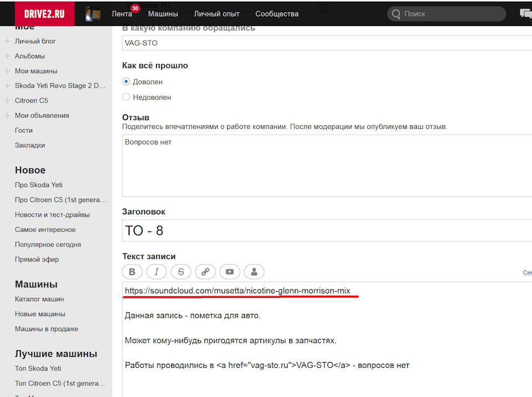Insert a video with the YouTube icon
Viewport: 532px width, 397px height.
coord(229,271)
